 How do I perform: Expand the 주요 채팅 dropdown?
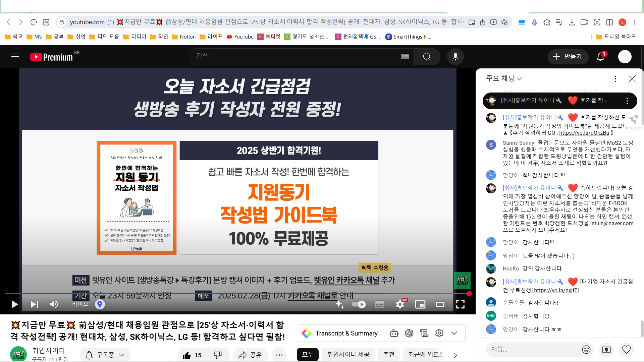[x=504, y=79]
